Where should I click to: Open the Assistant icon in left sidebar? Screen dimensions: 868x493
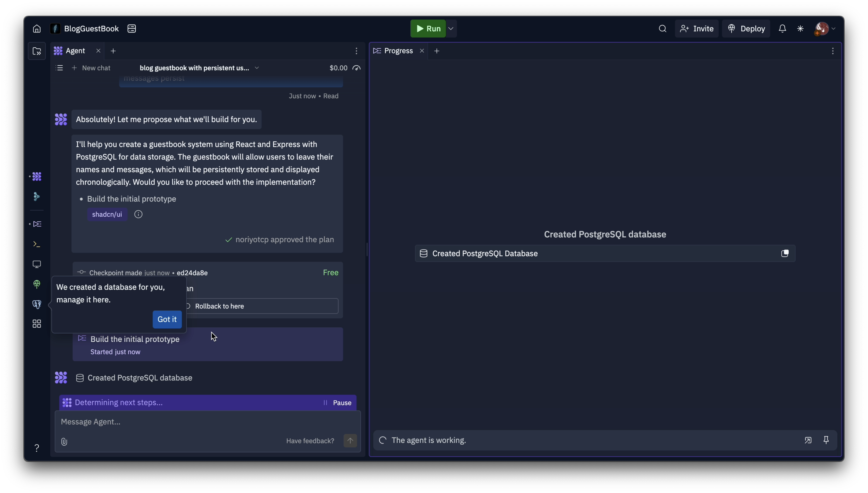coord(37,197)
